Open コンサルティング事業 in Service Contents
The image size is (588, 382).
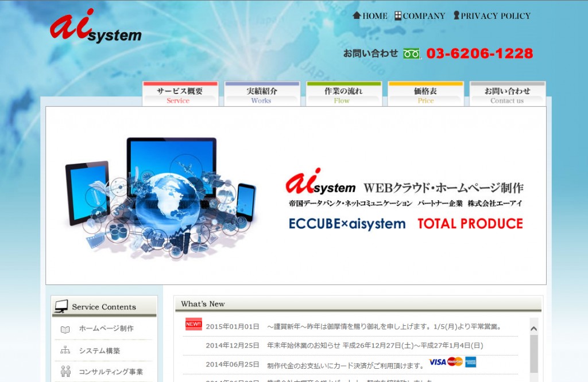tap(111, 372)
